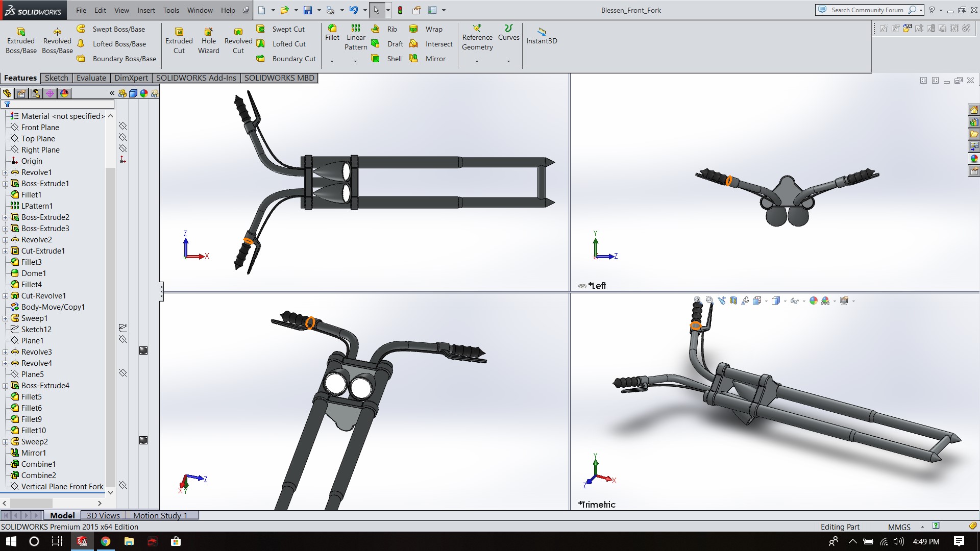Screen dimensions: 980x551
Task: Toggle the hide/show icon next to Sketch12
Action: click(x=122, y=328)
